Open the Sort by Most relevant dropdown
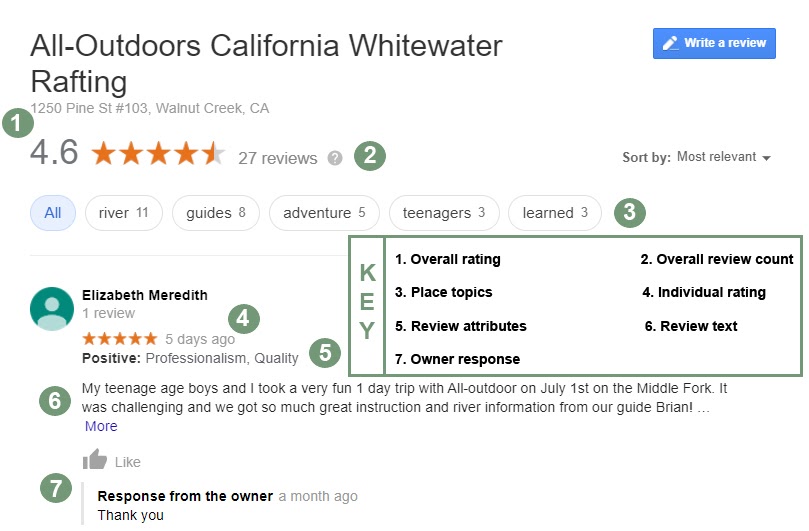 click(x=723, y=157)
